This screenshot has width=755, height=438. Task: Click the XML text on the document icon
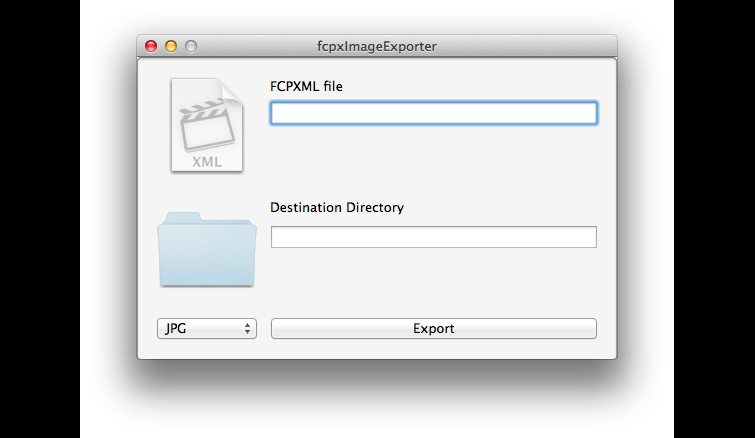coord(207,162)
